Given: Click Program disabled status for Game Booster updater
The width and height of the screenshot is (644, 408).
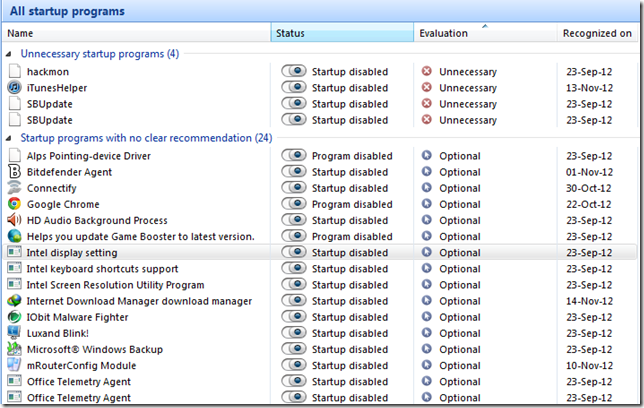Looking at the screenshot, I should [352, 237].
